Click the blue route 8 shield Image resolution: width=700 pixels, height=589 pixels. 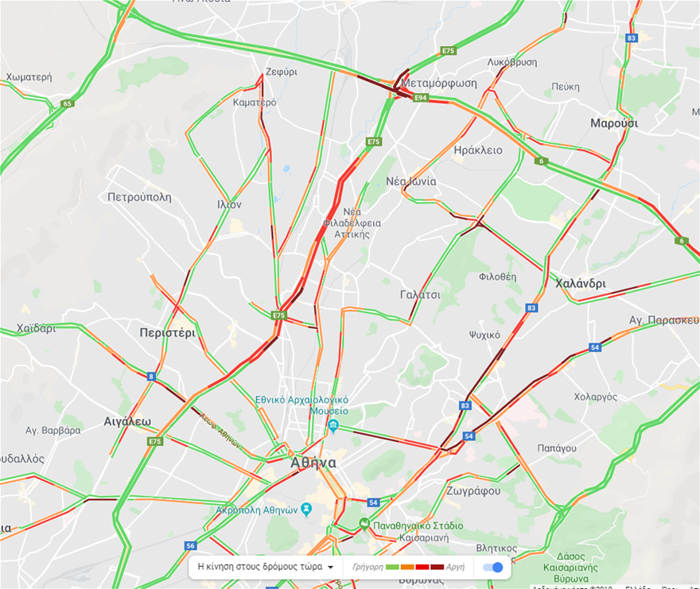[151, 377]
